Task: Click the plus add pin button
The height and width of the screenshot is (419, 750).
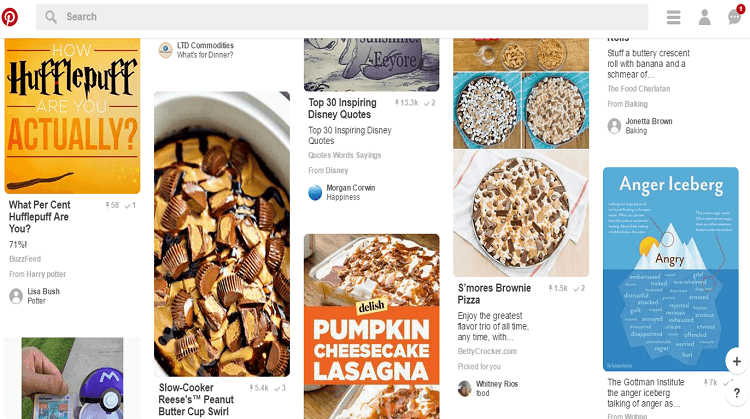Action: click(737, 361)
